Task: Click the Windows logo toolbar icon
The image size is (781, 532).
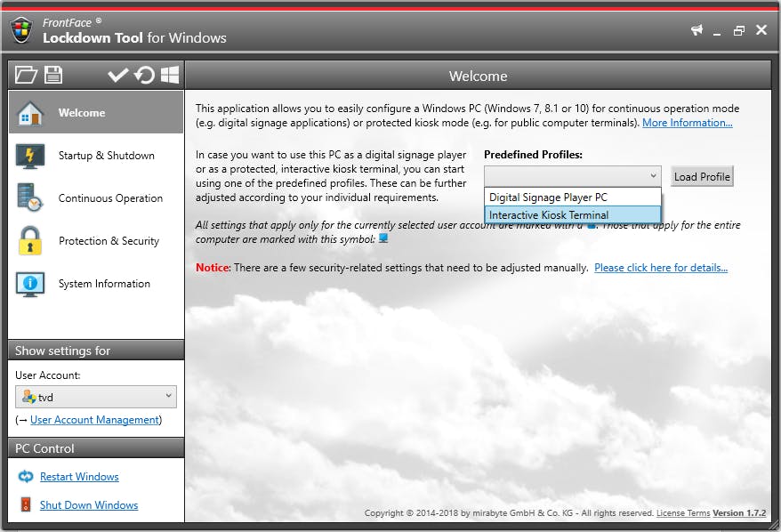Action: point(169,76)
